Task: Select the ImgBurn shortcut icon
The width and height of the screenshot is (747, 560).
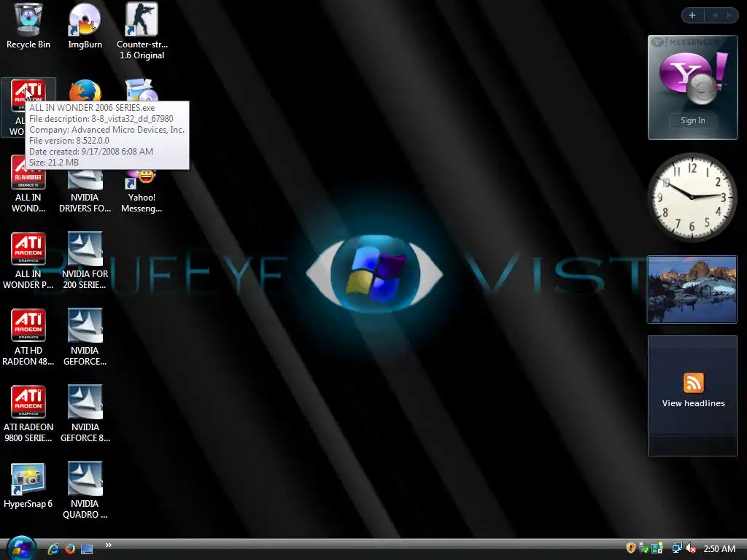Action: [85, 26]
